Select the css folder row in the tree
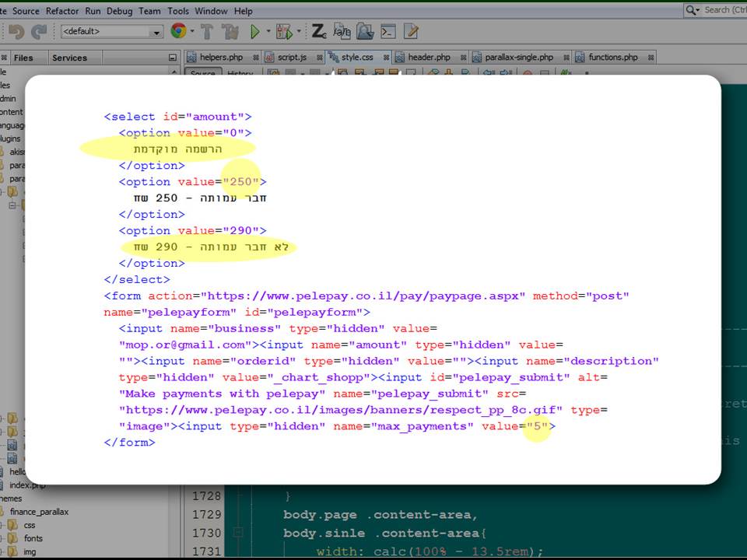 [30, 525]
